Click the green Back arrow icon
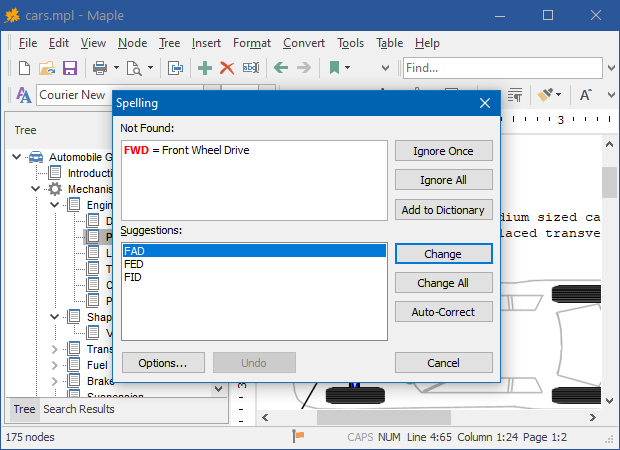The image size is (620, 450). pyautogui.click(x=281, y=68)
